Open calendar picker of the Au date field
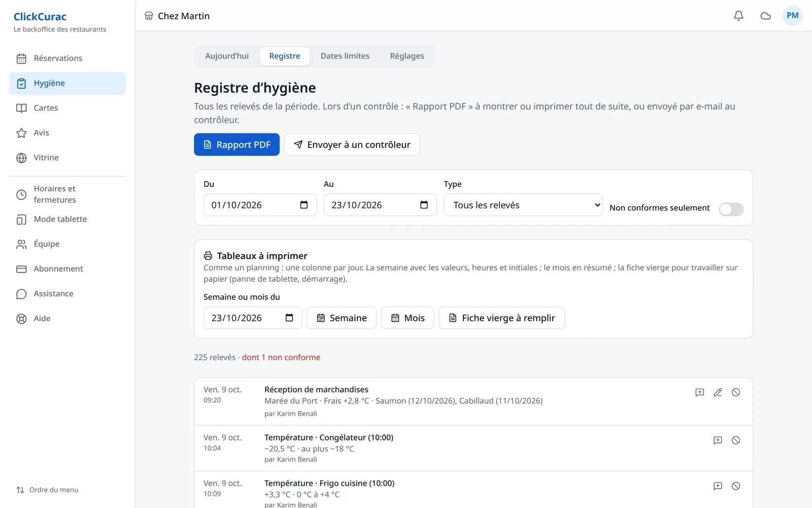Viewport: 812px width, 508px height. (424, 205)
